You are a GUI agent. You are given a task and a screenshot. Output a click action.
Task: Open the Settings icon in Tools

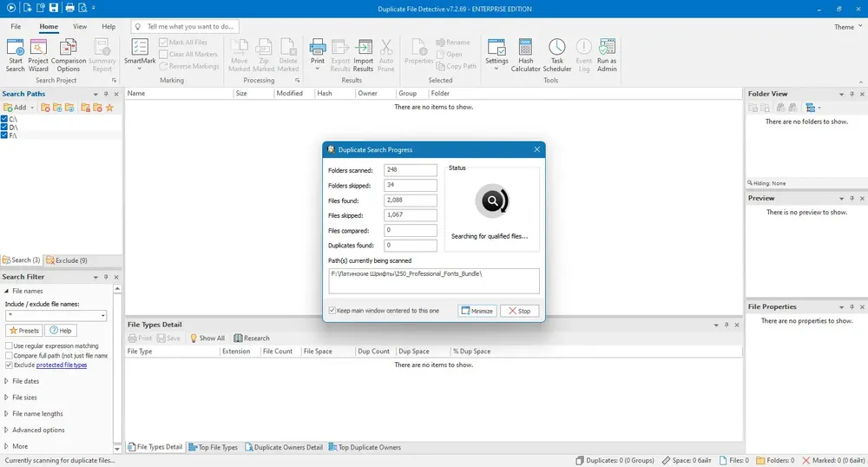[x=496, y=56]
